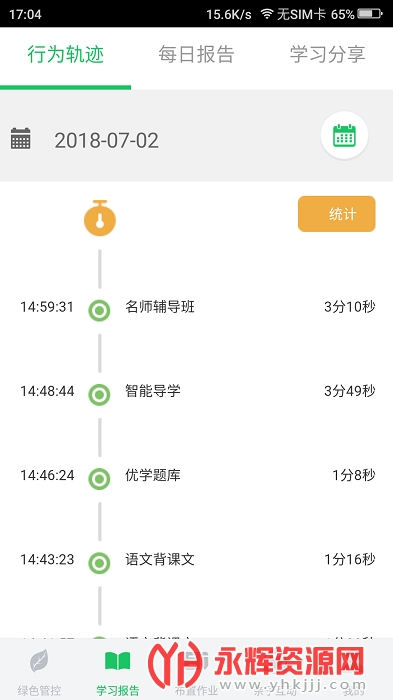Open the 名师辅导班 activity entry
This screenshot has width=393, height=700.
coord(160,307)
